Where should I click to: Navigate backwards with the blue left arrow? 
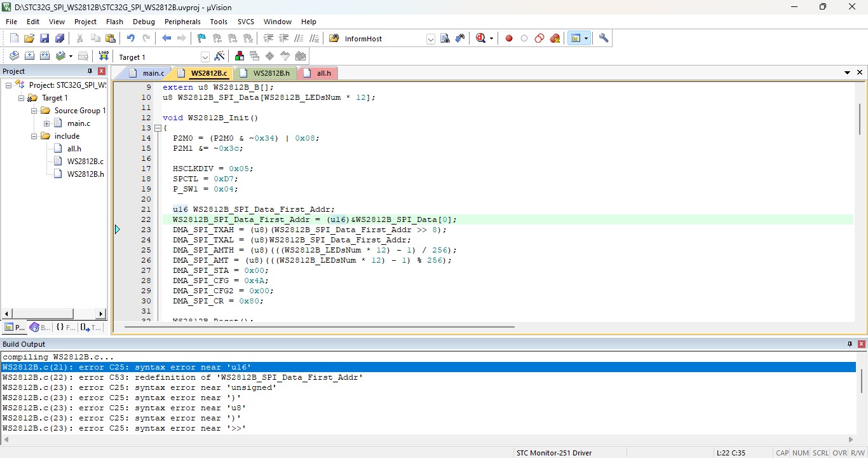166,38
